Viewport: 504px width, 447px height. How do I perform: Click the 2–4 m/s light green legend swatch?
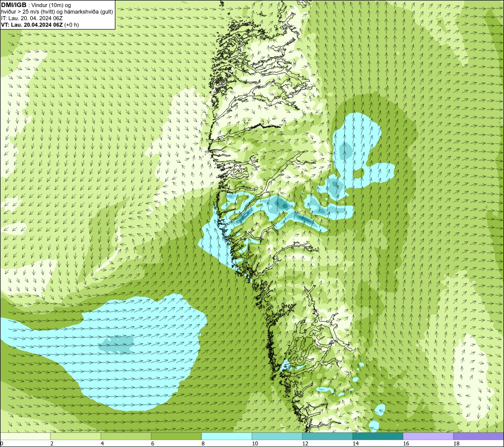click(x=76, y=436)
